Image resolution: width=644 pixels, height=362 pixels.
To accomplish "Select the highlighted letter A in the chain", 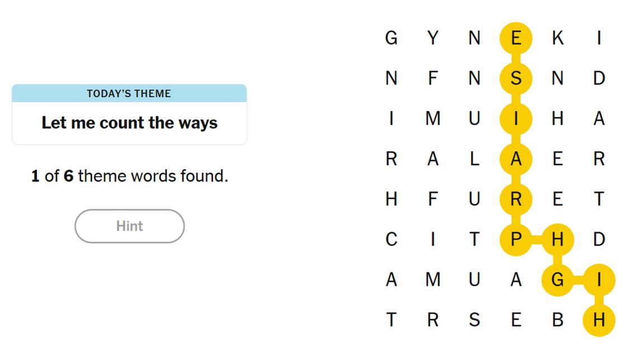I will 516,158.
